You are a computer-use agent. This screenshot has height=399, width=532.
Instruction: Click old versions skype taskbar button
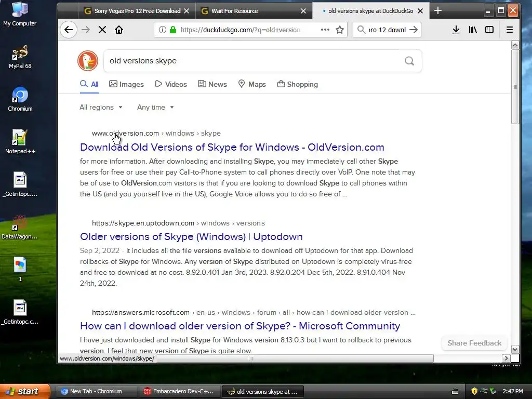tap(262, 392)
